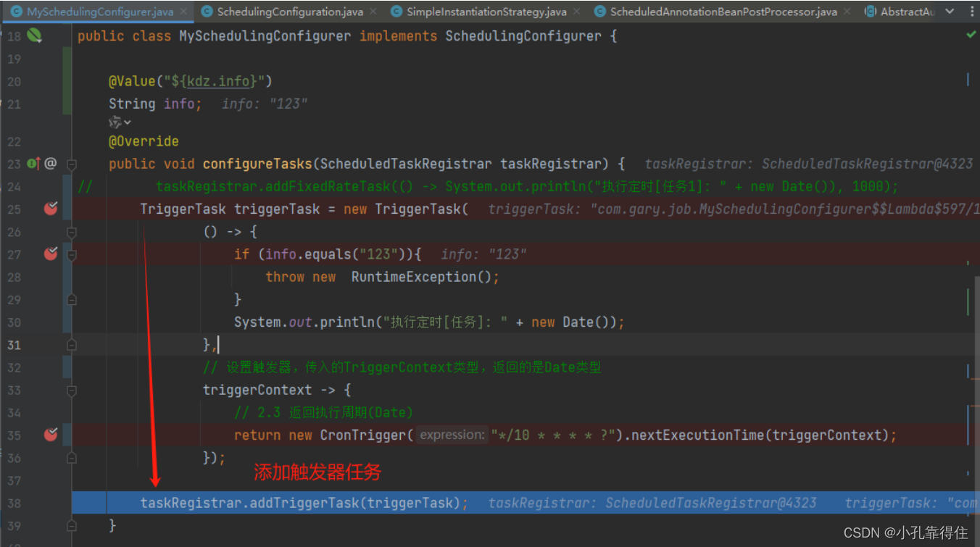
Task: Click the fold end marker on line 29
Action: coord(71,299)
